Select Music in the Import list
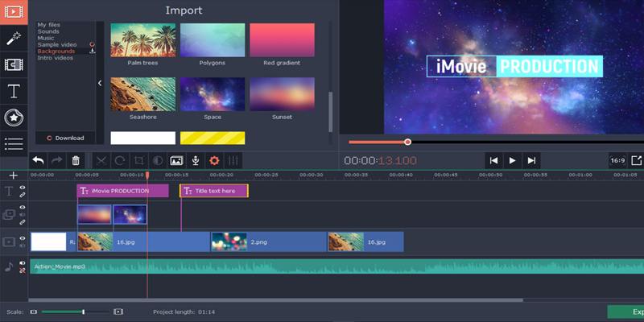This screenshot has width=644, height=322. click(x=46, y=38)
